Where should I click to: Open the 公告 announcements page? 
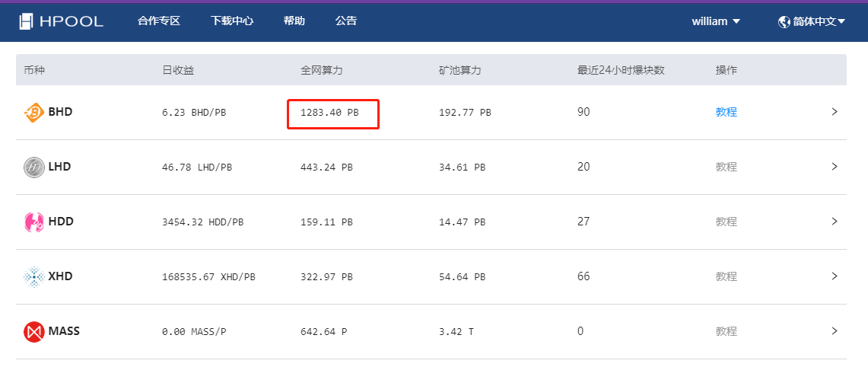(346, 21)
